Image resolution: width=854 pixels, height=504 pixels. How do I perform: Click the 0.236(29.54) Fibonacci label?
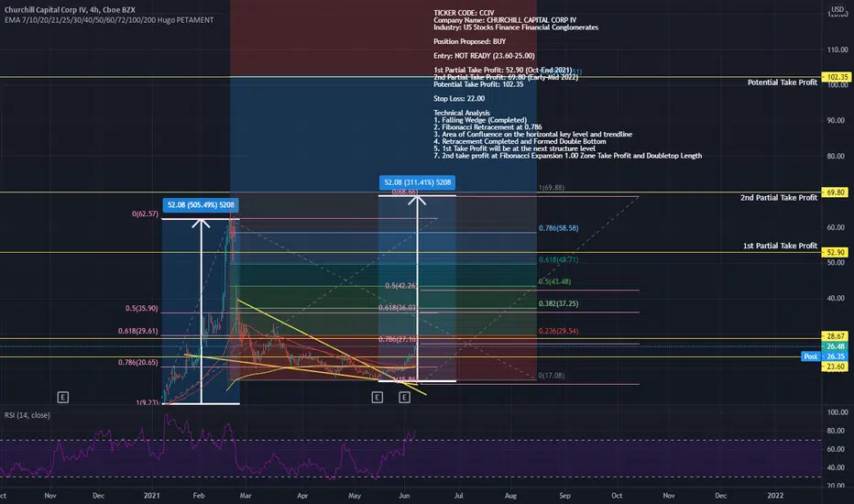coord(558,331)
